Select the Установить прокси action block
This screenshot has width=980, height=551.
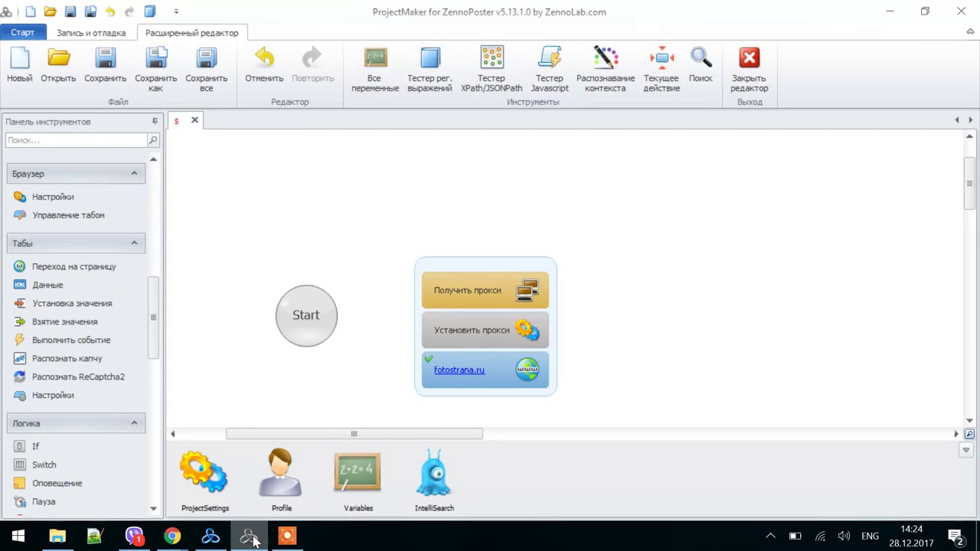tap(485, 330)
